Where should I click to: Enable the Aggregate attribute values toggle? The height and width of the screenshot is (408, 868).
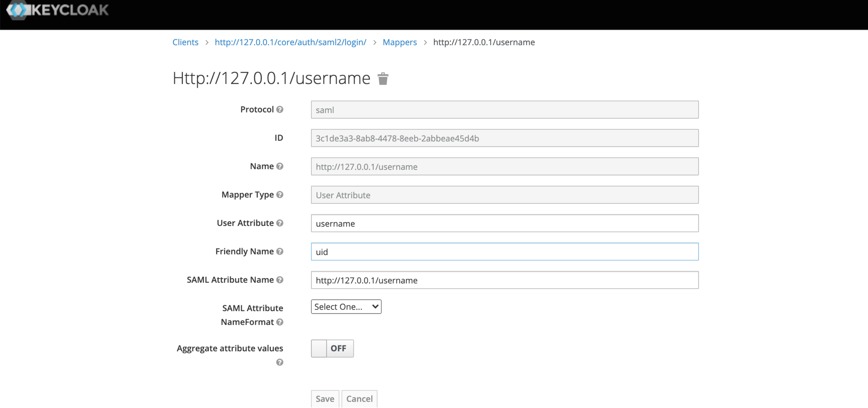[332, 348]
